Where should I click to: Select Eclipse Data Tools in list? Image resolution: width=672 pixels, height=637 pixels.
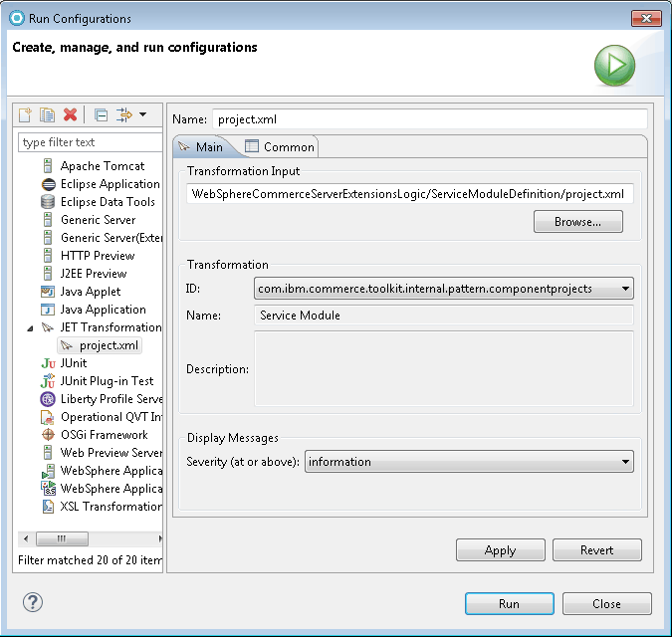[x=108, y=202]
